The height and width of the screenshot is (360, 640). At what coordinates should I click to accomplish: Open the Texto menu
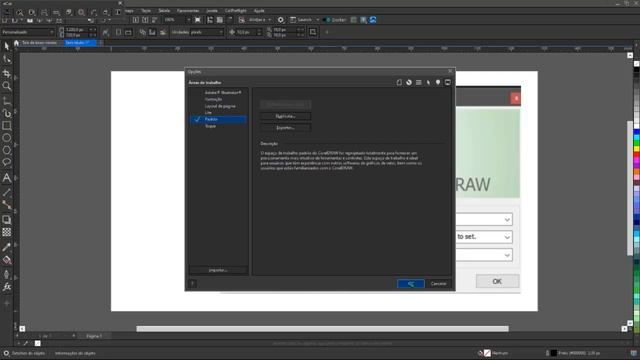[146, 11]
